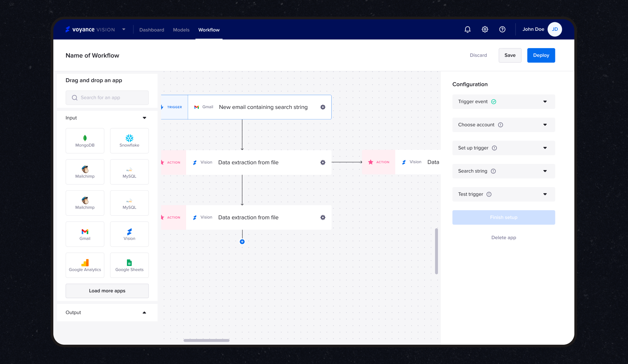This screenshot has height=364, width=628.
Task: Open gear settings on Gmail trigger node
Action: click(x=323, y=107)
